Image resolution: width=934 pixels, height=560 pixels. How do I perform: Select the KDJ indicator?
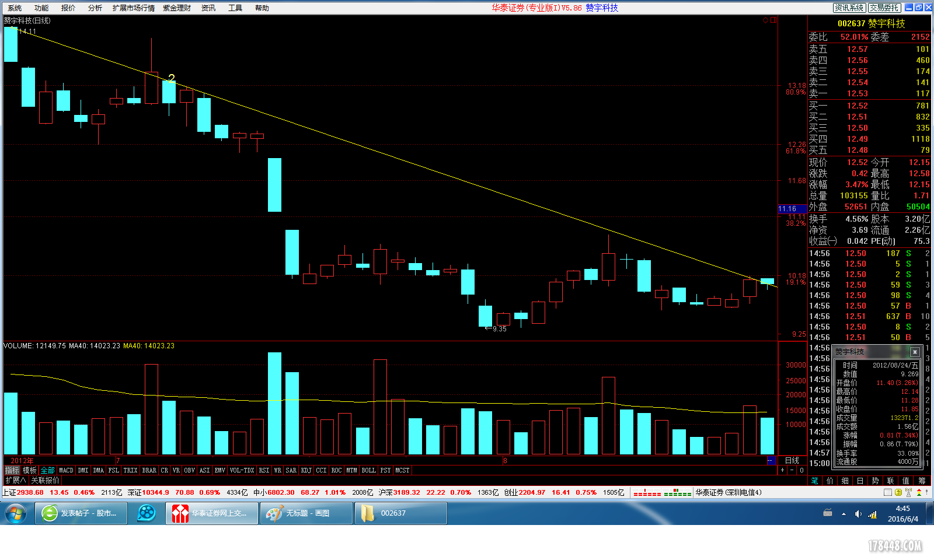click(x=306, y=470)
